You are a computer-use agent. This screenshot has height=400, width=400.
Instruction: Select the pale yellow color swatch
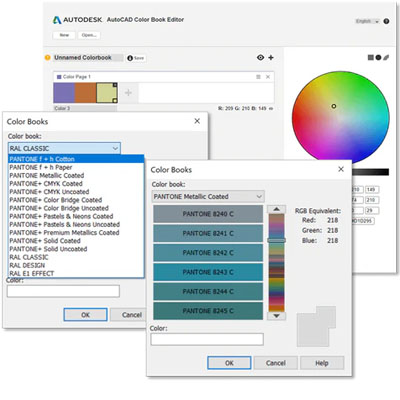point(107,93)
